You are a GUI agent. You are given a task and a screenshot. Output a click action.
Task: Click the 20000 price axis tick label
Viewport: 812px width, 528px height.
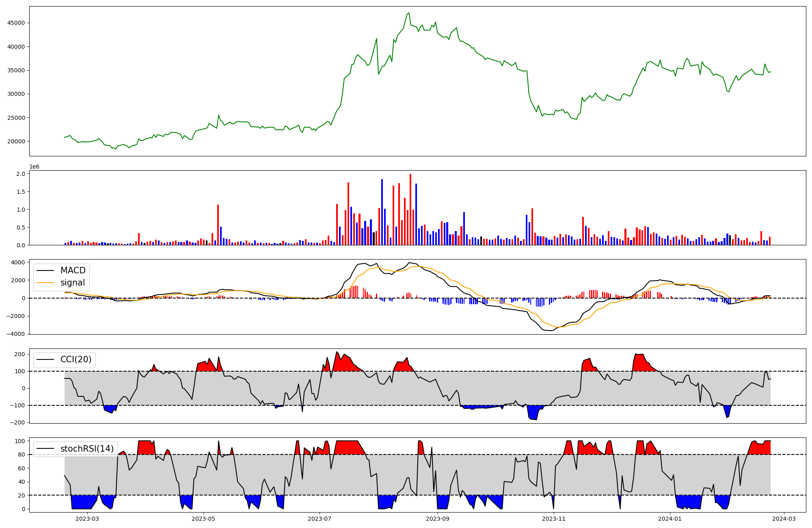coord(16,141)
